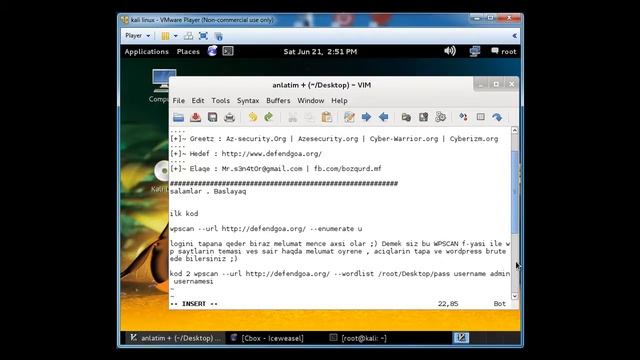Screen dimensions: 640x360
Task: Click the Jump to Tag curved arrow icon
Action: (497, 118)
